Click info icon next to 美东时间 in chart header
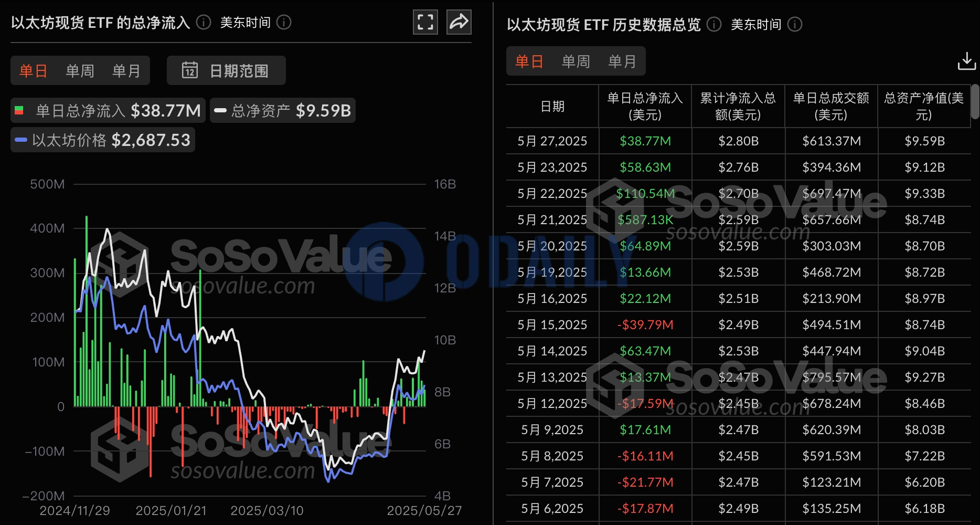 pos(284,22)
